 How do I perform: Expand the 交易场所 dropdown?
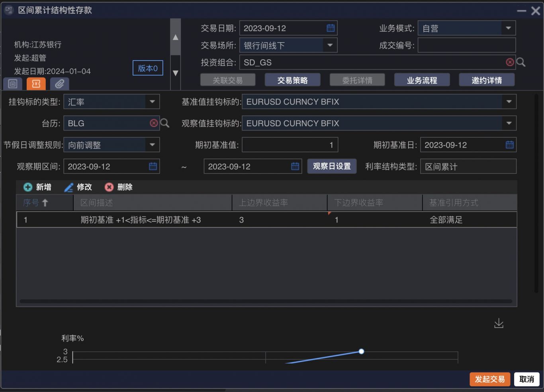(330, 45)
